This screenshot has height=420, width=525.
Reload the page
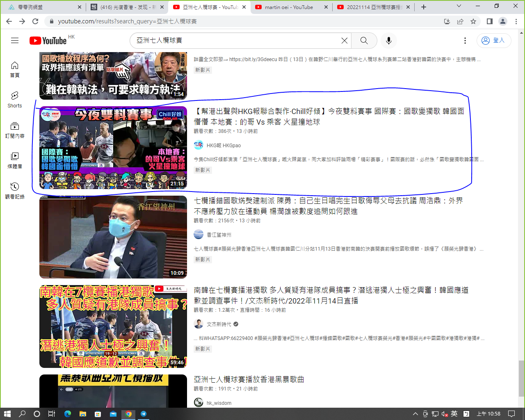[x=35, y=21]
